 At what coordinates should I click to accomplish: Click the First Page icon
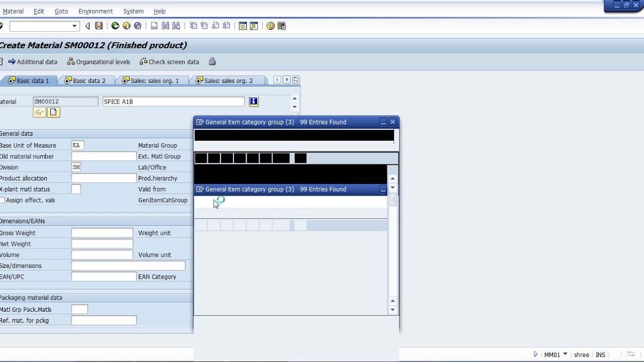click(x=193, y=26)
